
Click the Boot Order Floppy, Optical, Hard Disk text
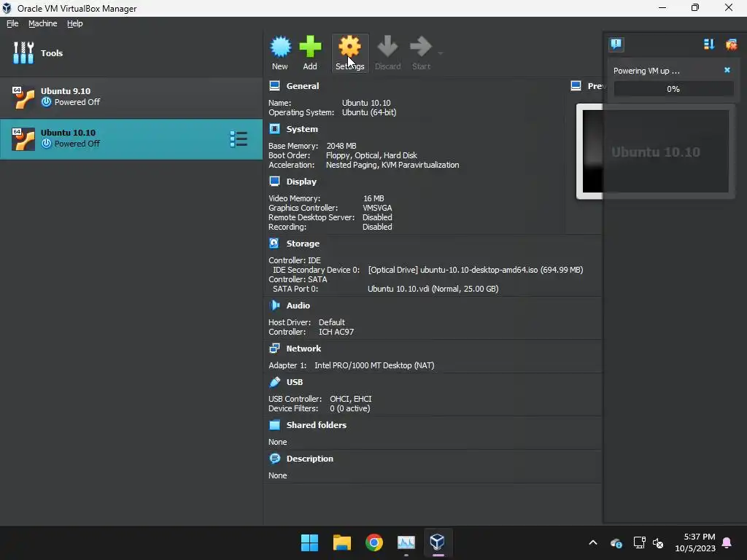coord(371,155)
